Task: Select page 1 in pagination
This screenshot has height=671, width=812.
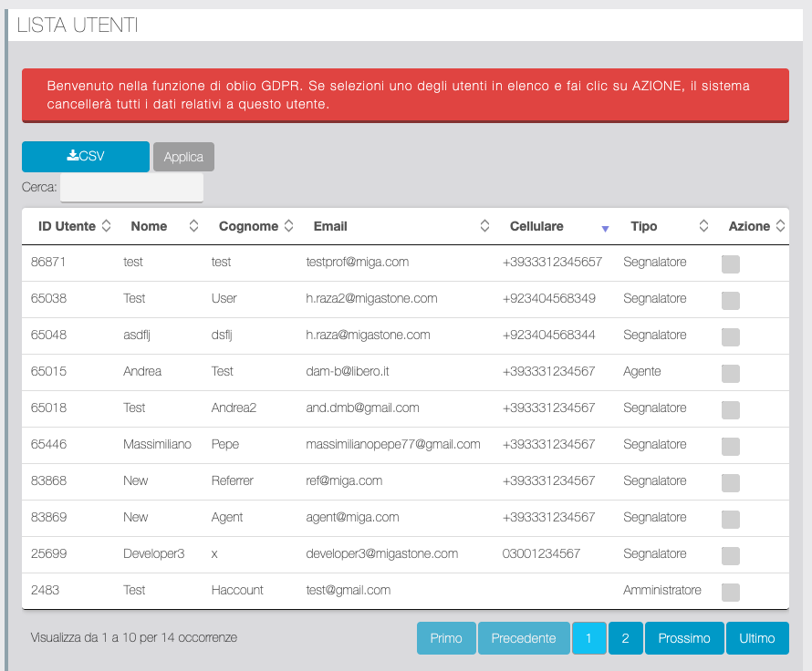Action: point(588,638)
